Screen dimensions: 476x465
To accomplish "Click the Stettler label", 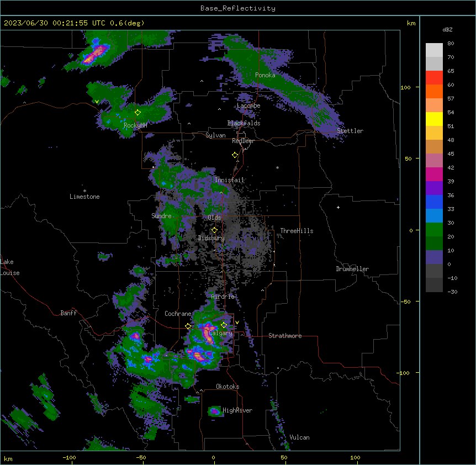I will 350,131.
